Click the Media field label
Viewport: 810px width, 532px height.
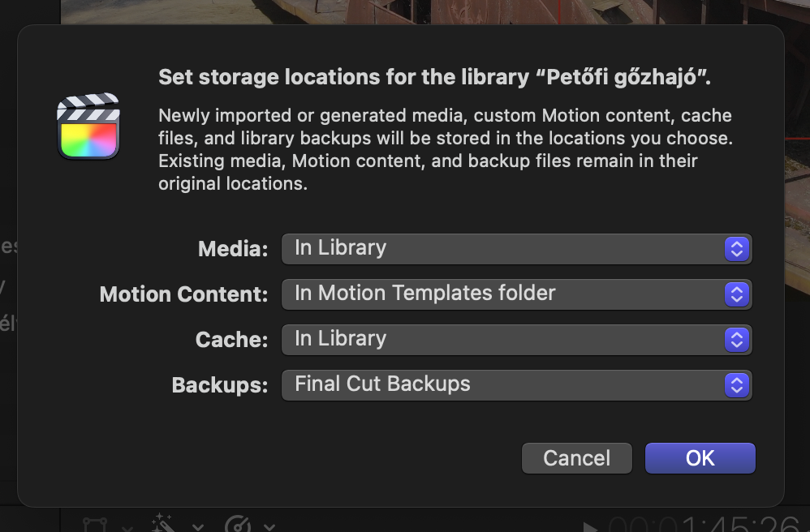pyautogui.click(x=233, y=249)
